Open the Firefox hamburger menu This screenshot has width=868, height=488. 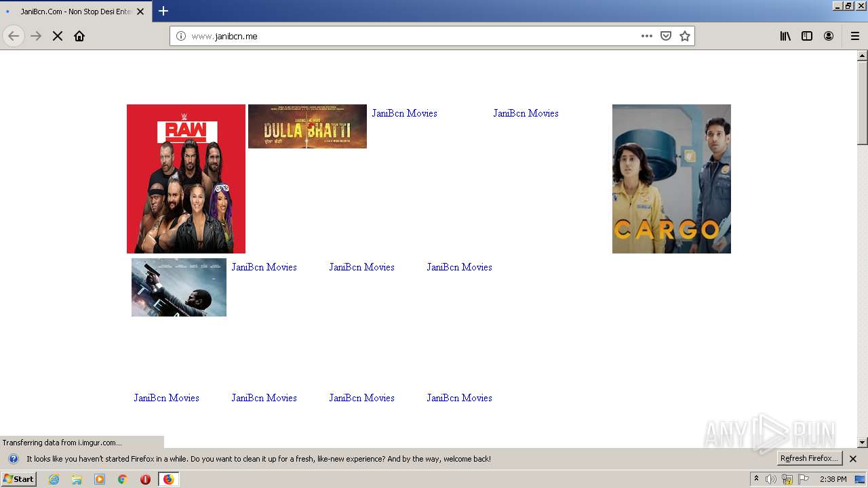coord(855,36)
